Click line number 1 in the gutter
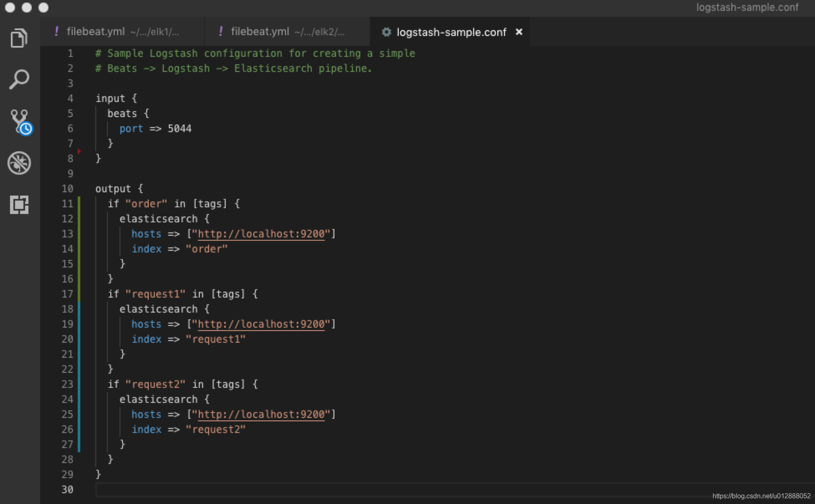This screenshot has width=815, height=504. tap(70, 53)
